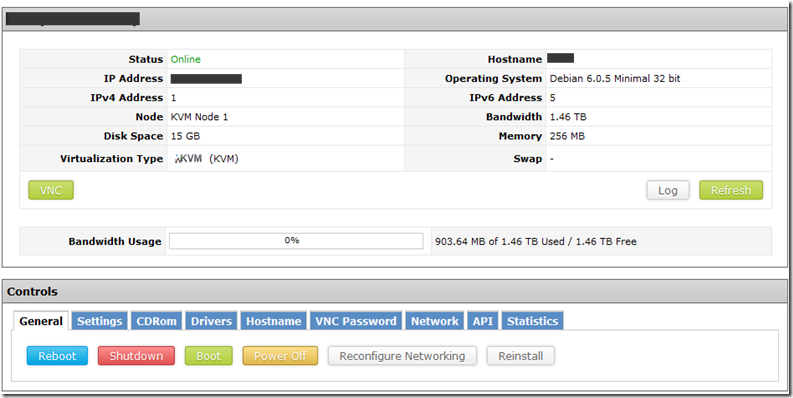Click the redacted IP Address value
Screen dimensions: 793x398
tap(206, 78)
